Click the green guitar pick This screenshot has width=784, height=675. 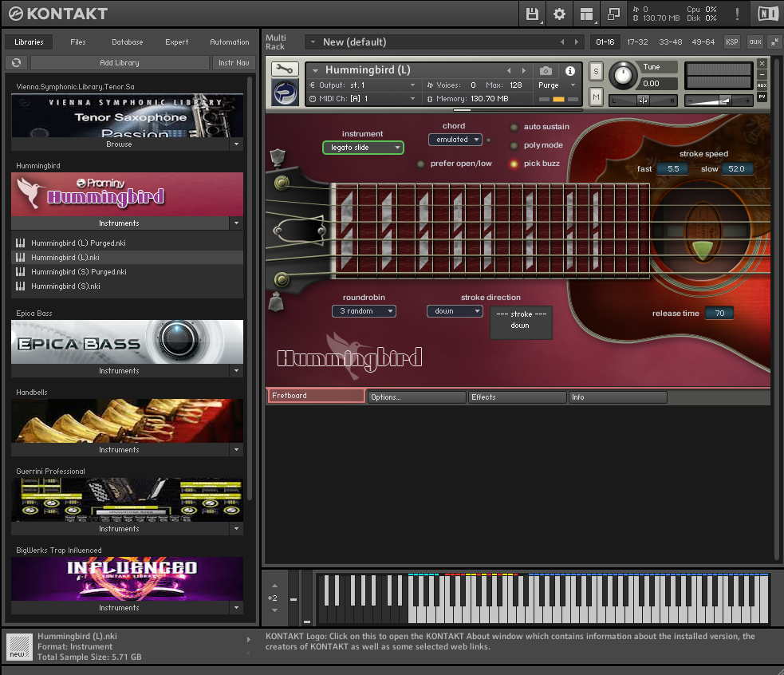click(x=703, y=251)
